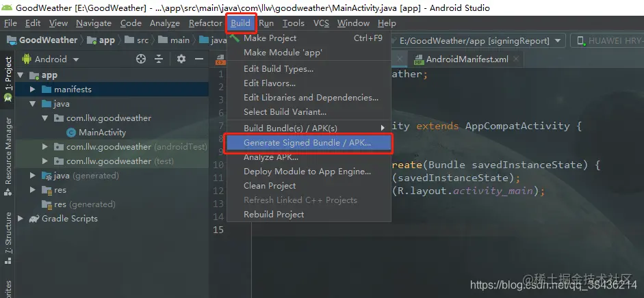Click activity_main in the editor code

(493, 191)
